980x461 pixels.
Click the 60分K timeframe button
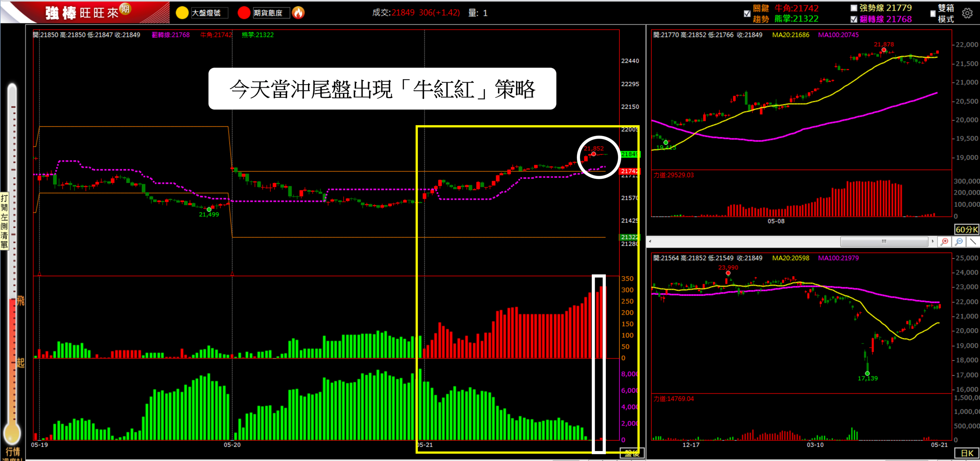[967, 229]
